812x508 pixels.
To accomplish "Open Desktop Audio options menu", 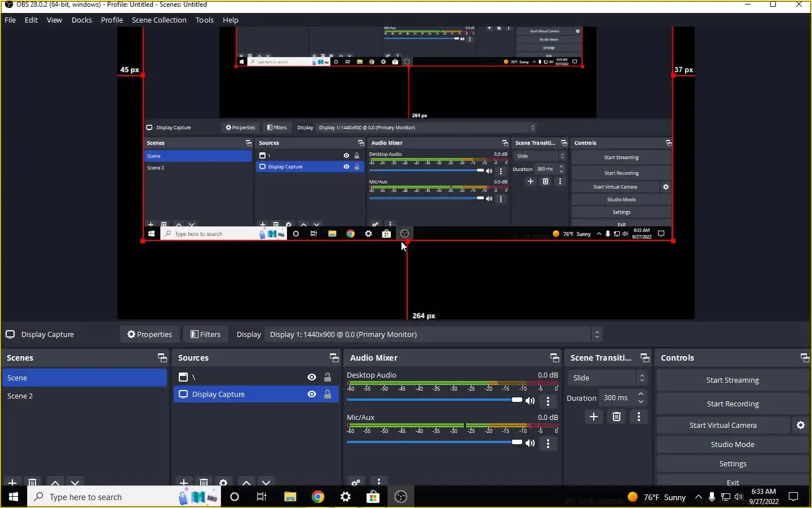I will pyautogui.click(x=548, y=401).
